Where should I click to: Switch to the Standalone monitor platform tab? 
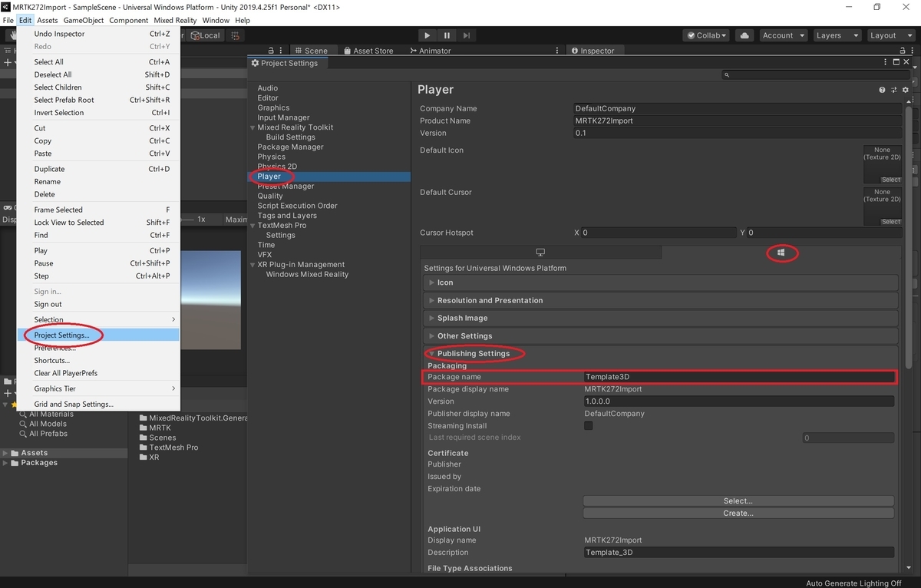point(540,253)
